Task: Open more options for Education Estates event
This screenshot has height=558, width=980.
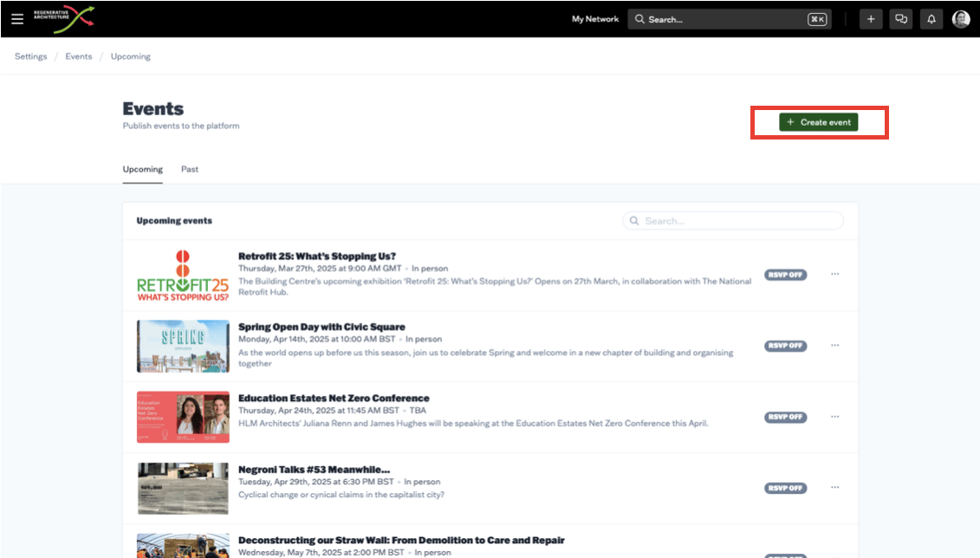Action: point(835,417)
